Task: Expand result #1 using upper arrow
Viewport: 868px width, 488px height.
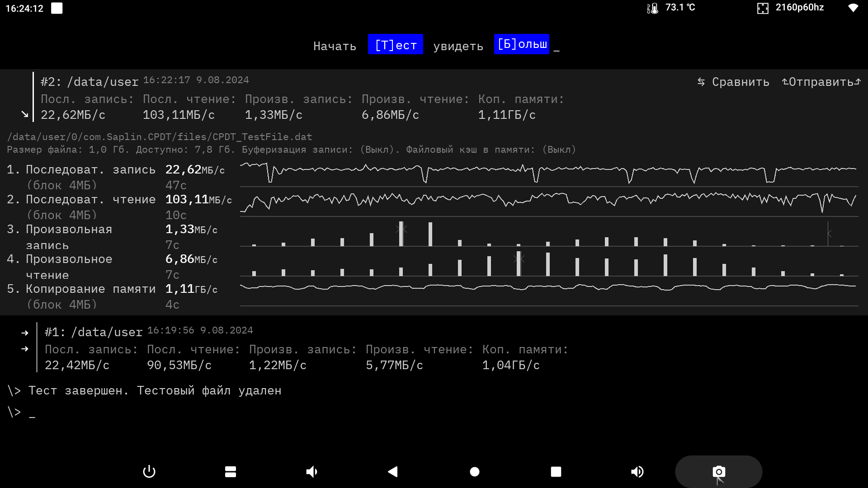Action: [x=25, y=333]
